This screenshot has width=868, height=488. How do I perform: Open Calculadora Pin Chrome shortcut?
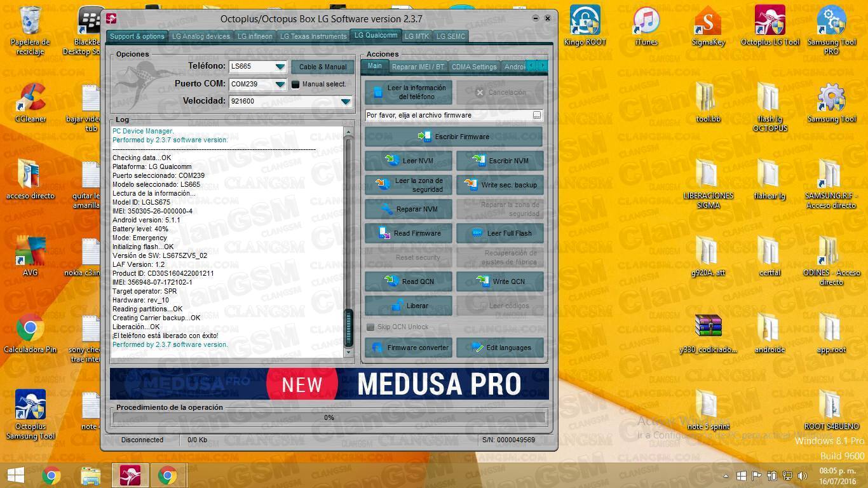coord(30,334)
